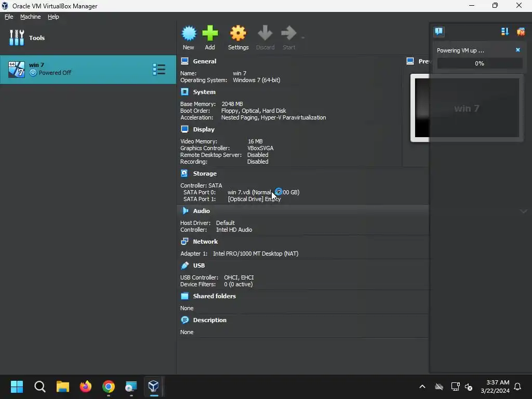
Task: Click the Shared folders icon
Action: coord(184,296)
